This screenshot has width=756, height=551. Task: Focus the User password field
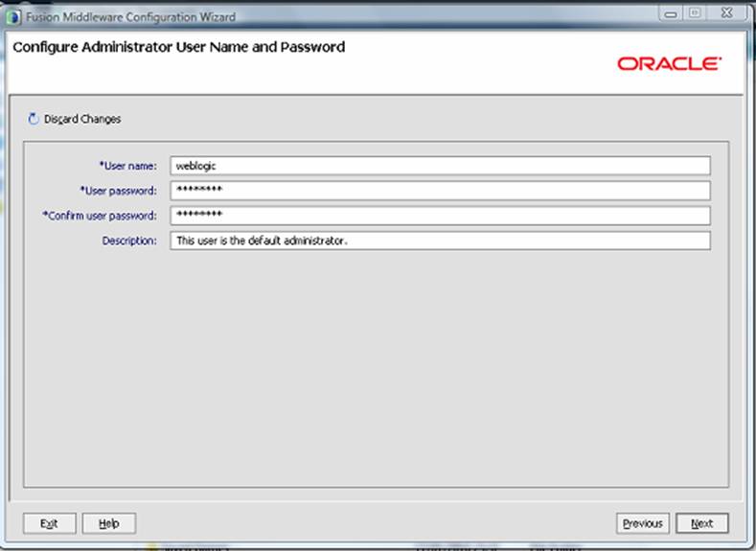(x=440, y=191)
